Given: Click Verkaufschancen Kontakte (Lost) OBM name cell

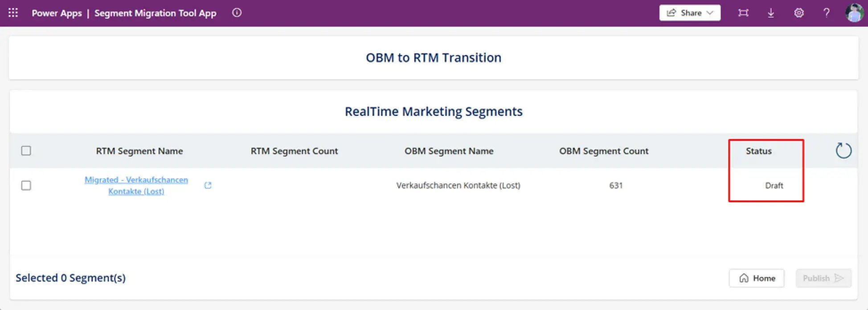Looking at the screenshot, I should click(459, 185).
